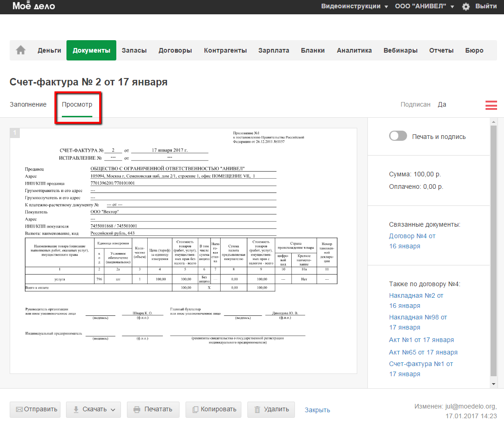Open settings gear icon in header

[466, 6]
